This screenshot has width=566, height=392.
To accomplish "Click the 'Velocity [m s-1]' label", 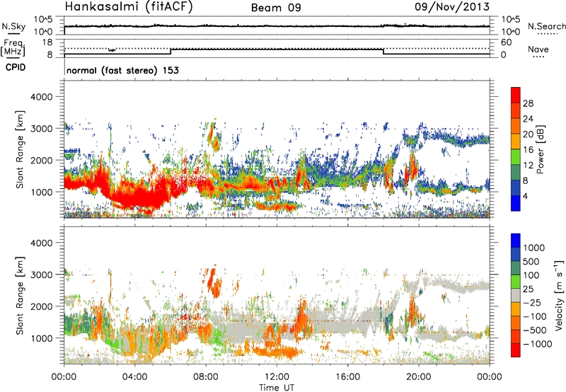I will [558, 295].
